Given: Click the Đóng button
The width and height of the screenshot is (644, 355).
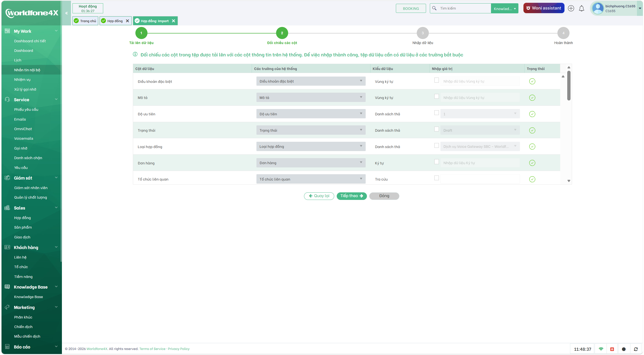Looking at the screenshot, I should coord(384,196).
